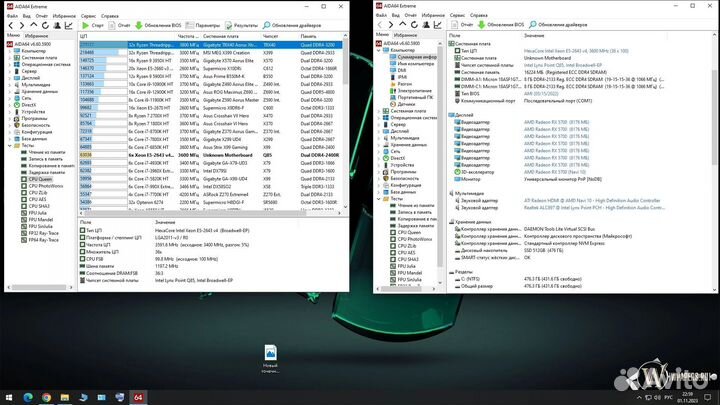Open the Windows Start button
This screenshot has width=720, height=405.
(x=9, y=397)
